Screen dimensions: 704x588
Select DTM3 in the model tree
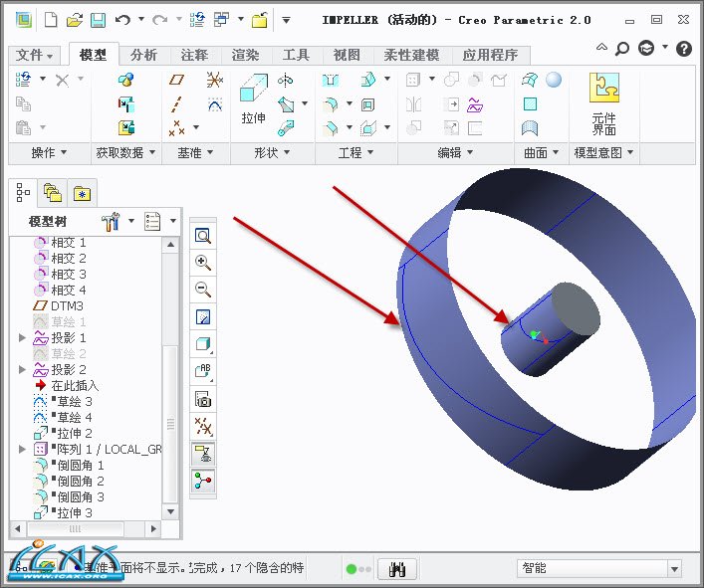click(x=59, y=305)
